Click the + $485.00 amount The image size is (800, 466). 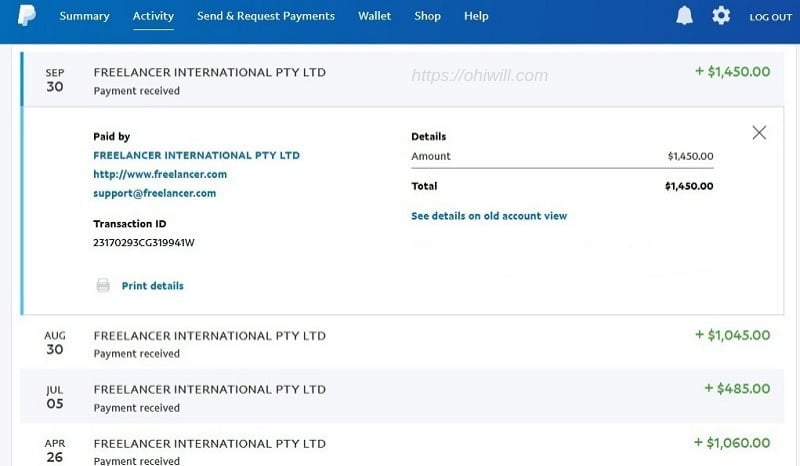click(737, 388)
